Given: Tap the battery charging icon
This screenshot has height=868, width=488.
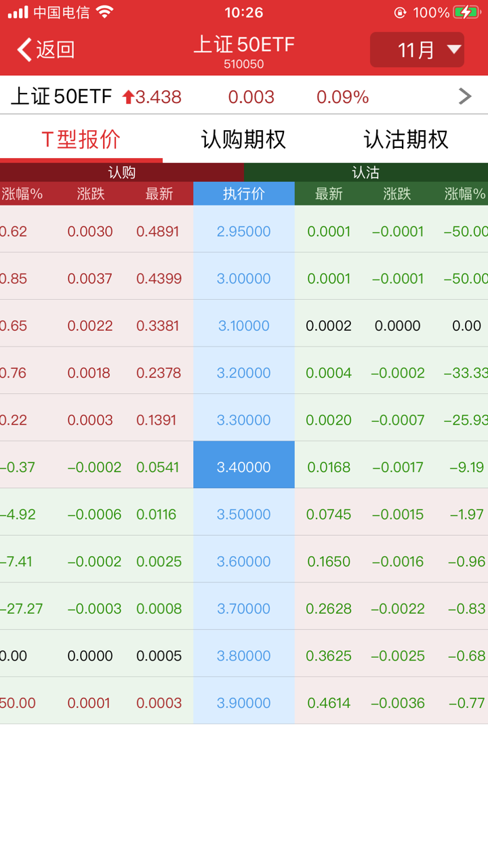Looking at the screenshot, I should pos(466,12).
